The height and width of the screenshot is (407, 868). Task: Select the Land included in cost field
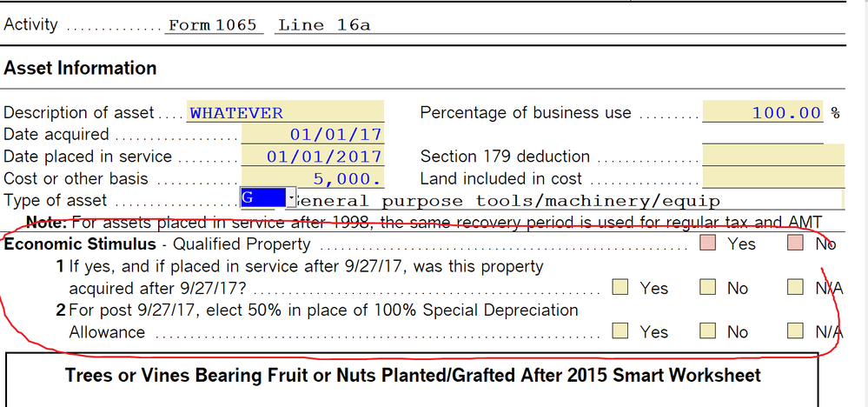[x=772, y=179]
